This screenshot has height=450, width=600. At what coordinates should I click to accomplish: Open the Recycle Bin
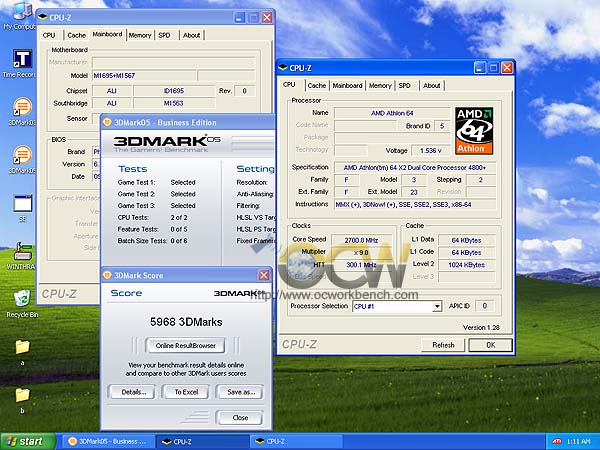pos(22,303)
